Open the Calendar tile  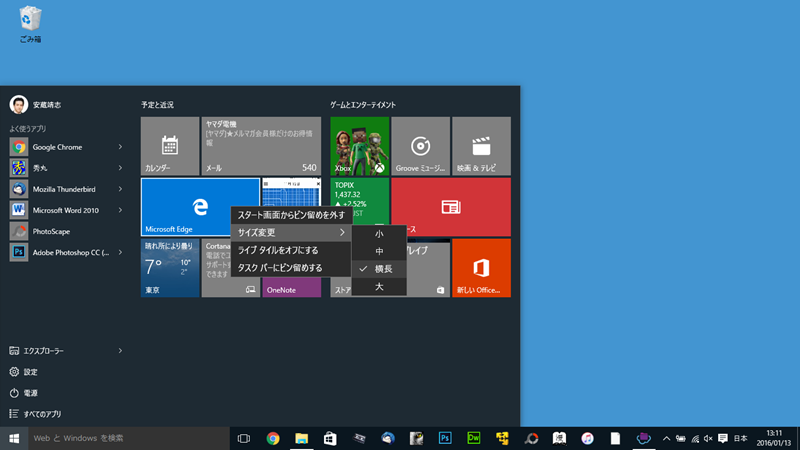click(170, 146)
